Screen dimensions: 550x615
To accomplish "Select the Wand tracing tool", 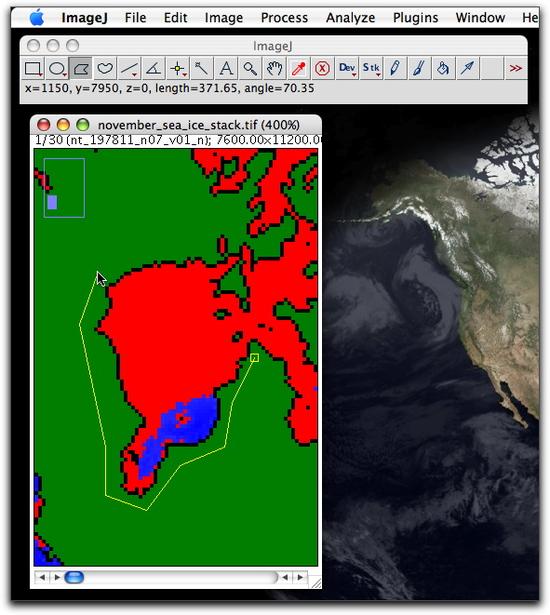I will click(202, 69).
